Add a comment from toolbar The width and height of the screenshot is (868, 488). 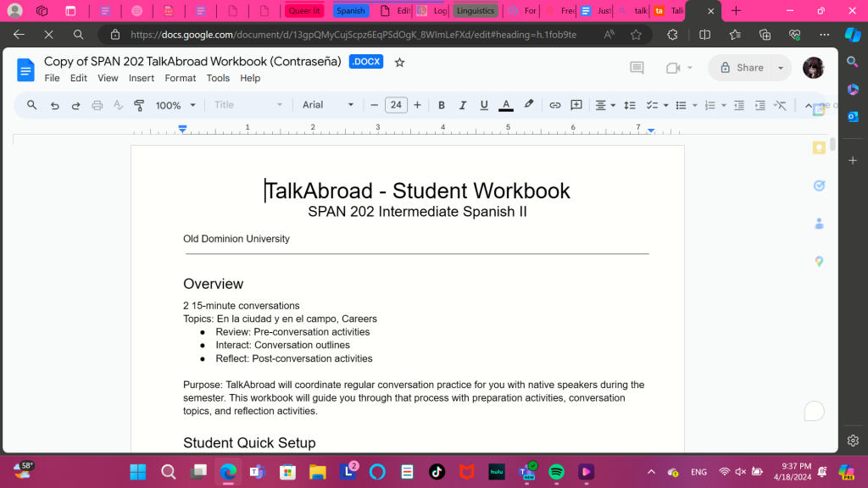point(576,105)
